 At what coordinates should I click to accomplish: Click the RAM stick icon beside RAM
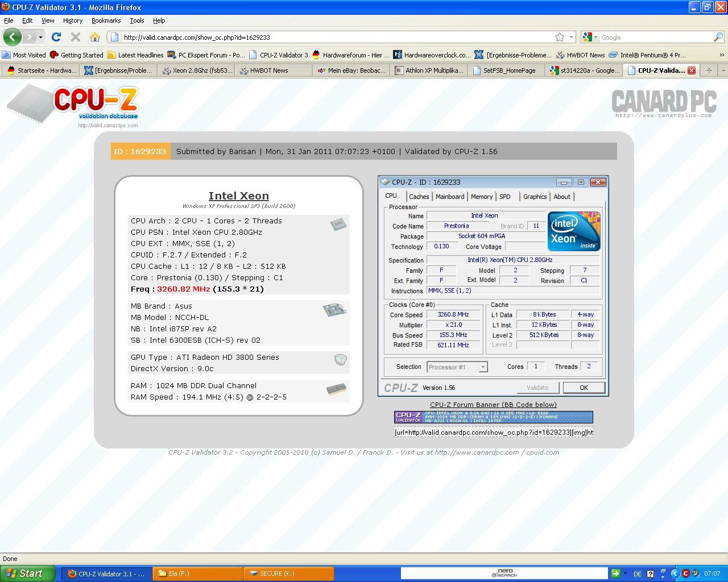pos(336,390)
